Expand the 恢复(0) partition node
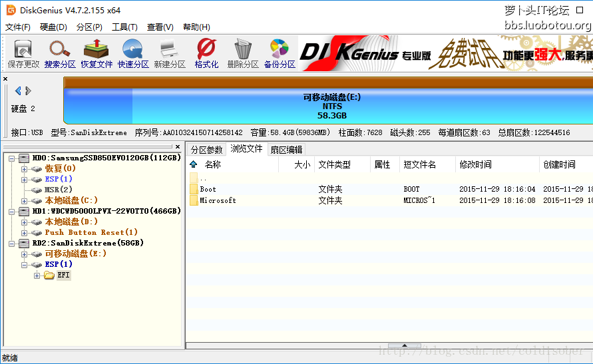The image size is (593, 364). [x=24, y=169]
